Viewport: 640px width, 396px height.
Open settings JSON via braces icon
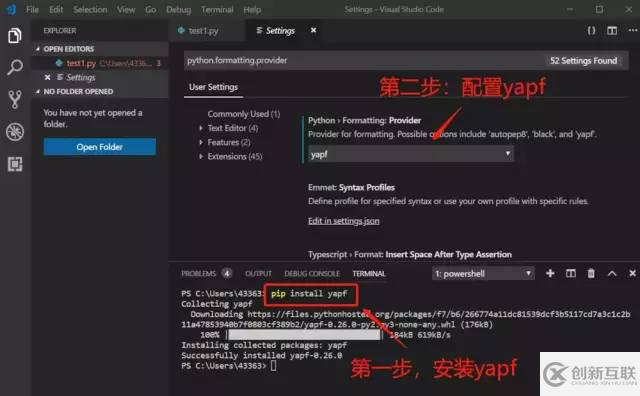pos(591,31)
